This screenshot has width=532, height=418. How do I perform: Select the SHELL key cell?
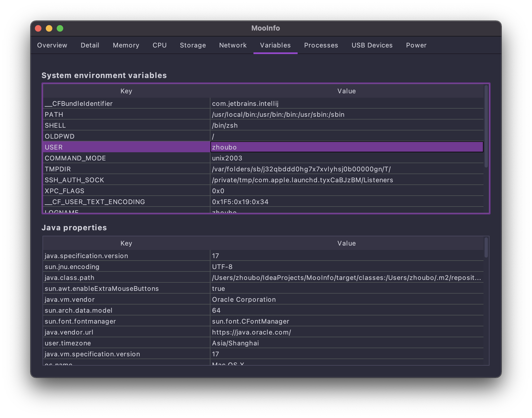pos(55,126)
